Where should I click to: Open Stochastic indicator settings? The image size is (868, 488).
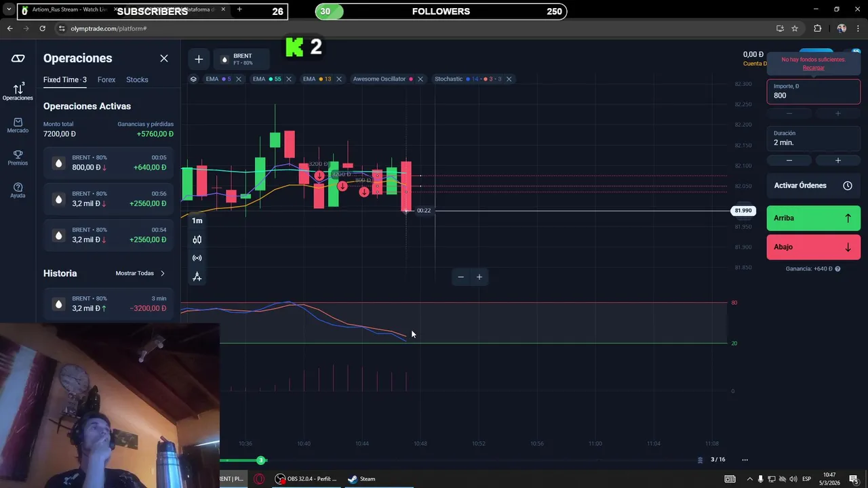pyautogui.click(x=468, y=79)
